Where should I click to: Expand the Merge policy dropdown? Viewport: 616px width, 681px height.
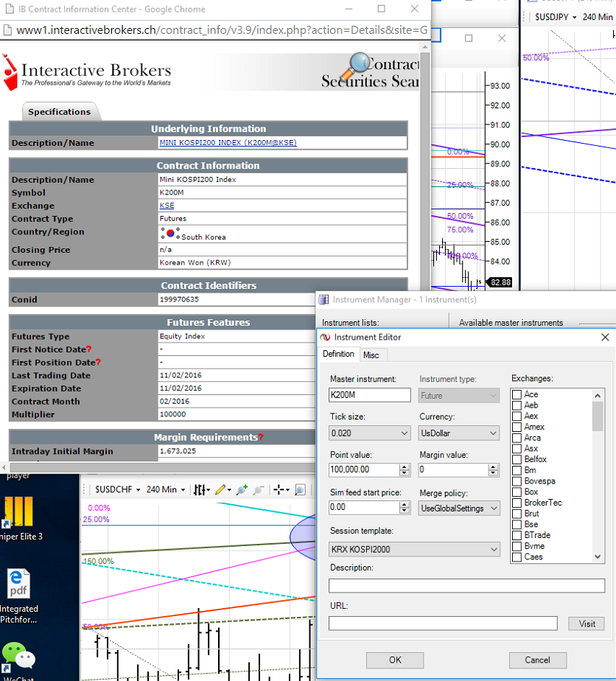tap(459, 508)
